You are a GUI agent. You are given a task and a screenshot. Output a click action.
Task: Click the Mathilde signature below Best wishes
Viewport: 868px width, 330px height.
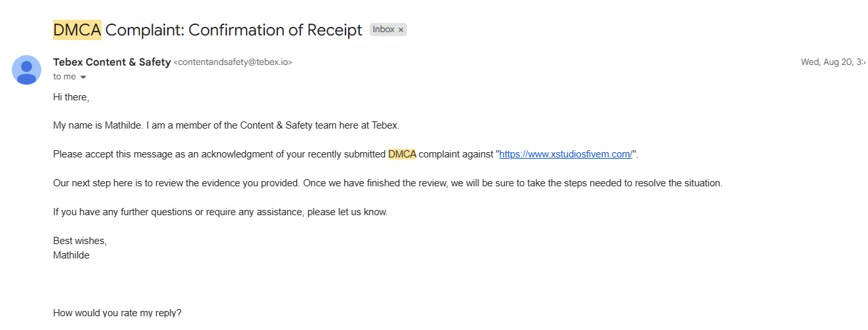71,255
